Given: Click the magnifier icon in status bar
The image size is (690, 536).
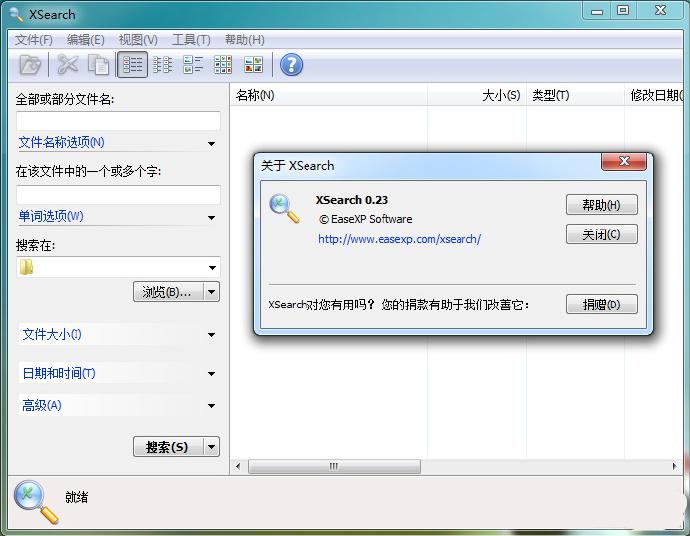Looking at the screenshot, I should point(36,502).
